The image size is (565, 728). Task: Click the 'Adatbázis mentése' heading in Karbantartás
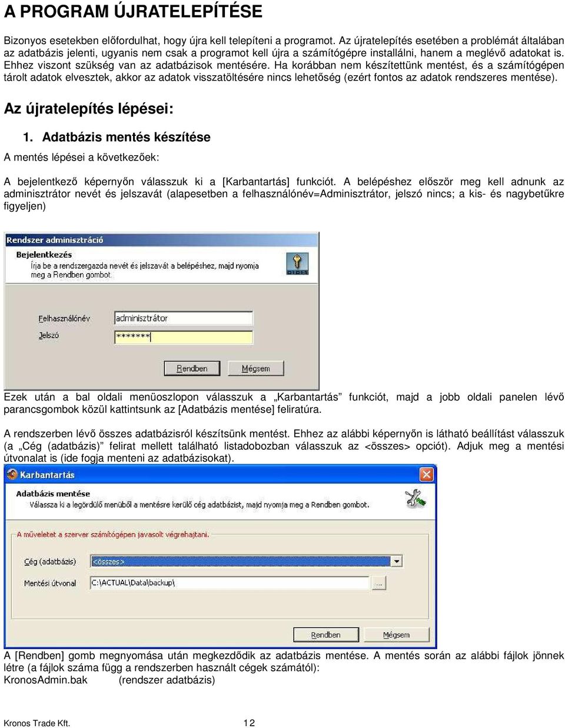tap(53, 493)
